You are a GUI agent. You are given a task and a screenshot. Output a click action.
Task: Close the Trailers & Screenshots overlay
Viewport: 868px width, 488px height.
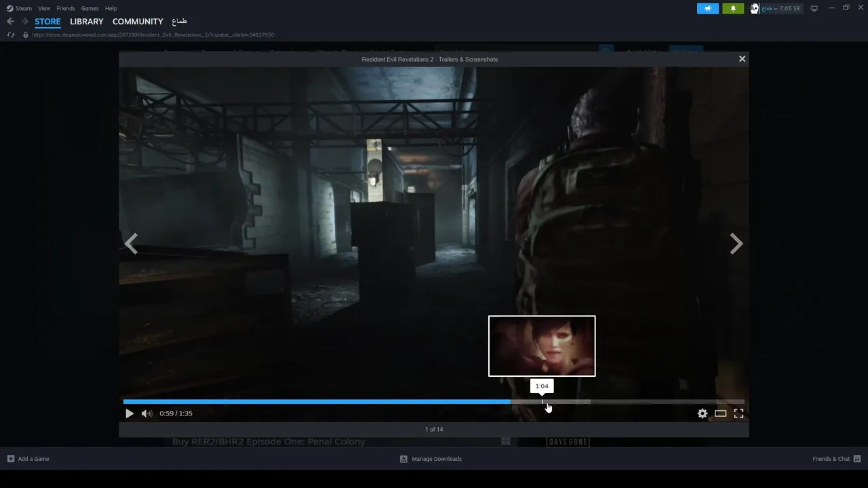pos(742,59)
